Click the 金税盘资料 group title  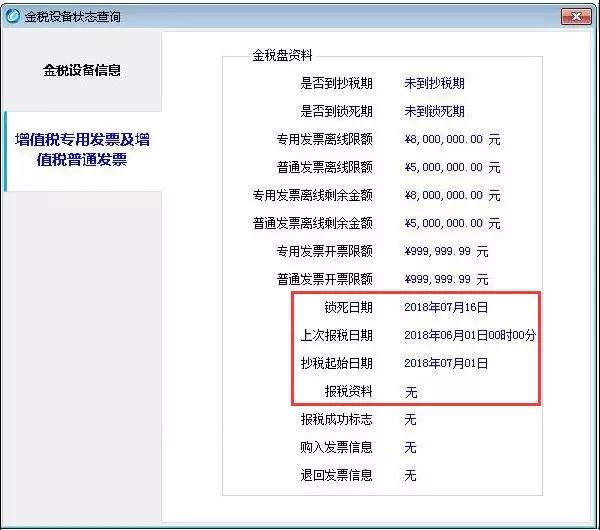282,55
